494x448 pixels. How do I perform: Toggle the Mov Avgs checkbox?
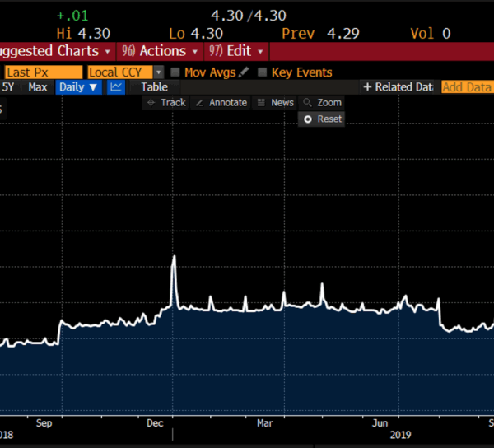[x=175, y=72]
